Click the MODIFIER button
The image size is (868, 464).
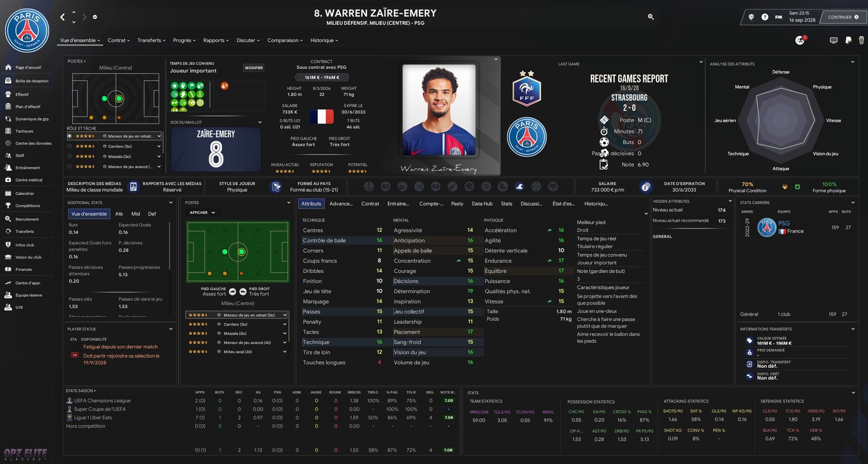pyautogui.click(x=254, y=68)
